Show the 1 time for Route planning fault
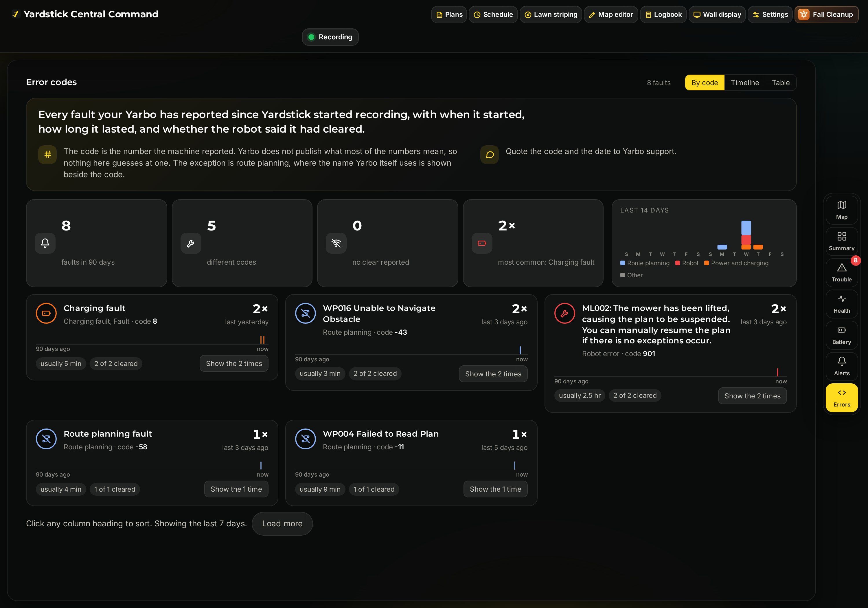This screenshot has height=608, width=868. [x=236, y=489]
